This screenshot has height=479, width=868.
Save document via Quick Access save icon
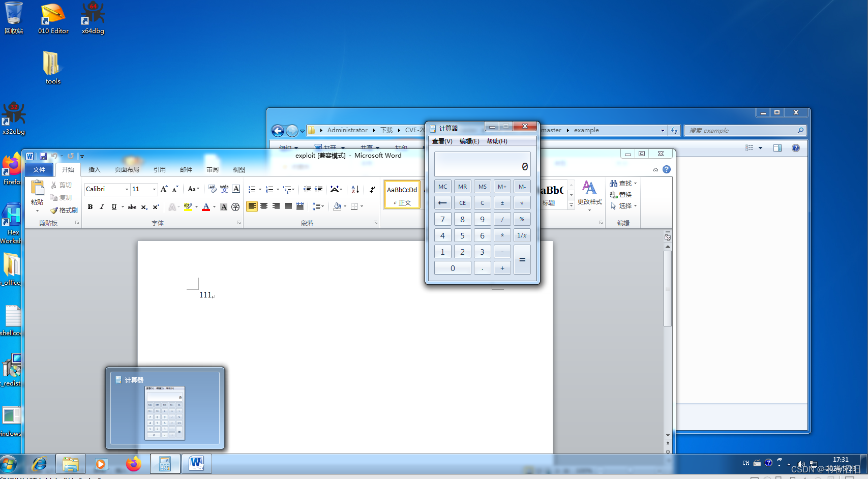pos(43,156)
